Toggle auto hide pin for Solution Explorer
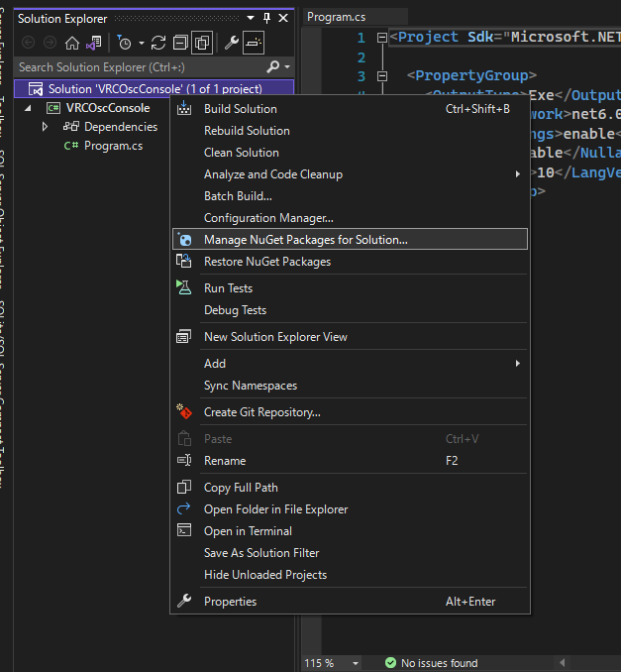Viewport: 621px width, 672px height. [266, 18]
